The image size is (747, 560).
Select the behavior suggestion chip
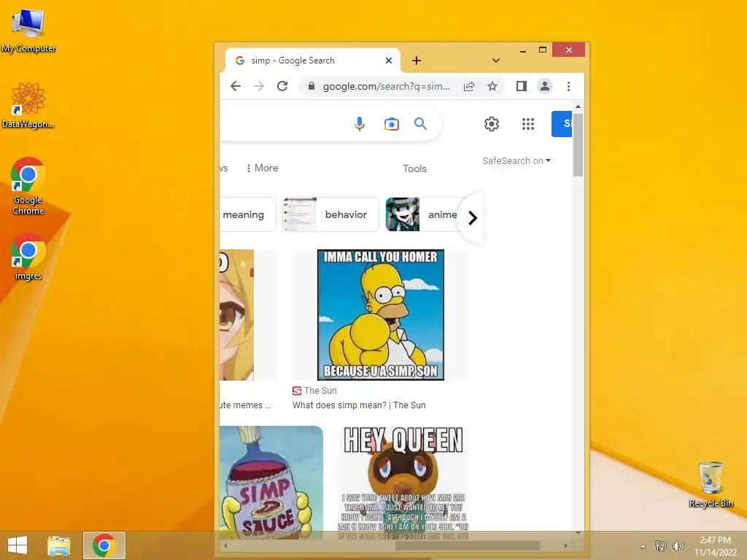point(330,214)
